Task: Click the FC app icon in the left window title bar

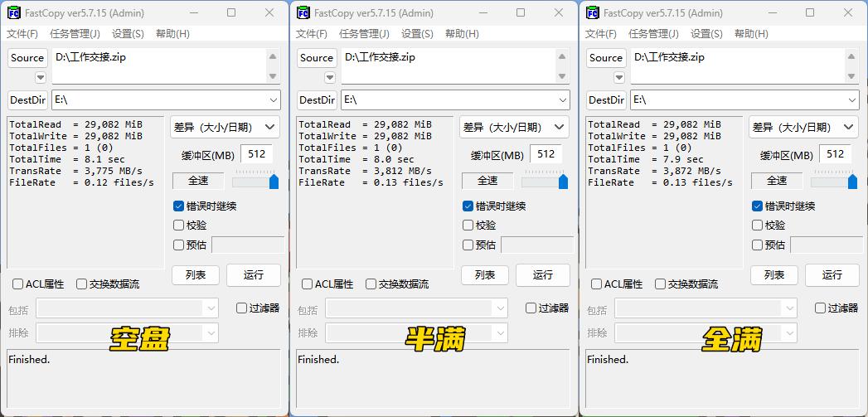Action: click(x=14, y=12)
